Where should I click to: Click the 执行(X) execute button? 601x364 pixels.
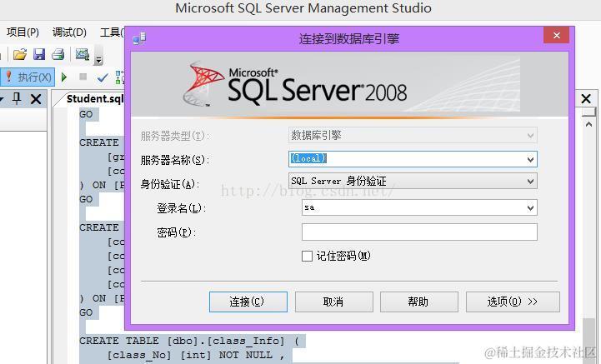(28, 77)
